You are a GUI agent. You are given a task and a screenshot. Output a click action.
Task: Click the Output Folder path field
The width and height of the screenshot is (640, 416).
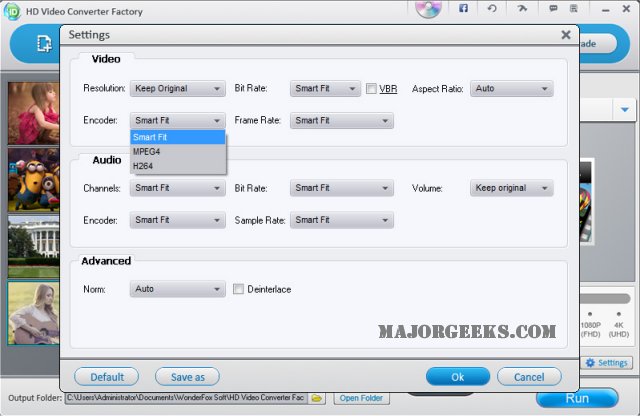coord(186,398)
